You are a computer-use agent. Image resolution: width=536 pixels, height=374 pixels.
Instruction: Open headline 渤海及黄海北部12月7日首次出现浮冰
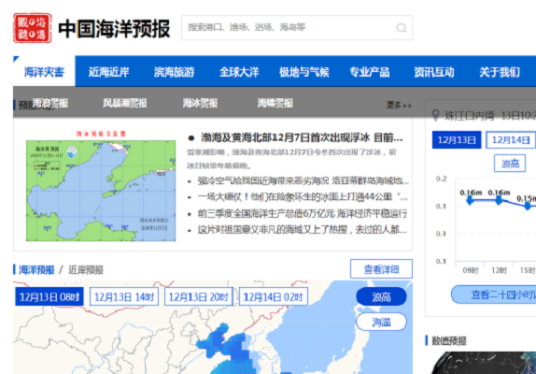(x=302, y=138)
